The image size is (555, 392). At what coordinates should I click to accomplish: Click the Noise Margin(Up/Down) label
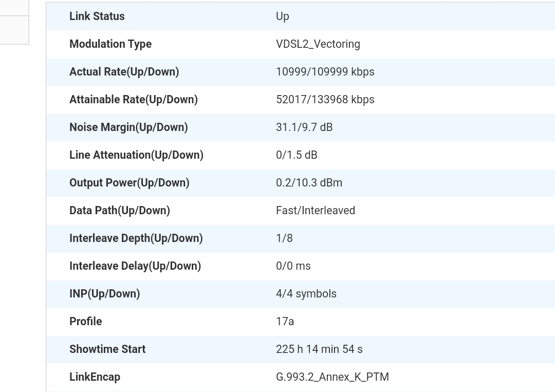tap(128, 127)
